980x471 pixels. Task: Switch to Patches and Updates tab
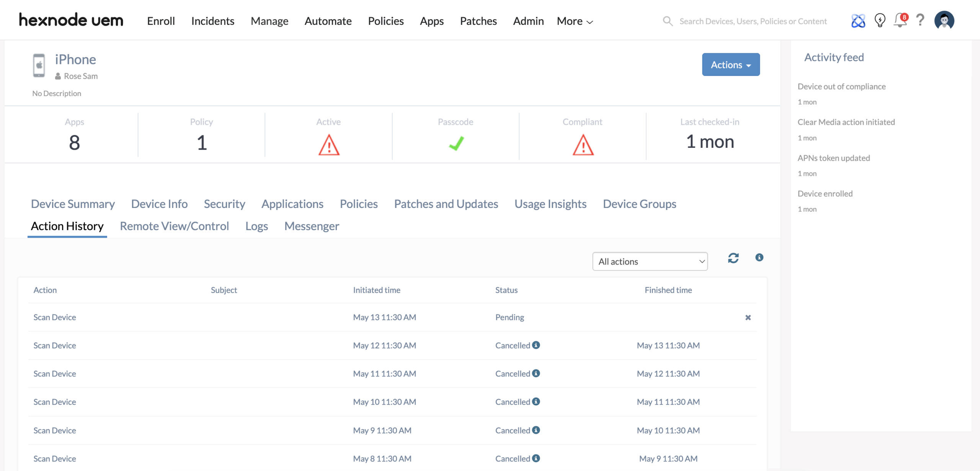(x=446, y=204)
